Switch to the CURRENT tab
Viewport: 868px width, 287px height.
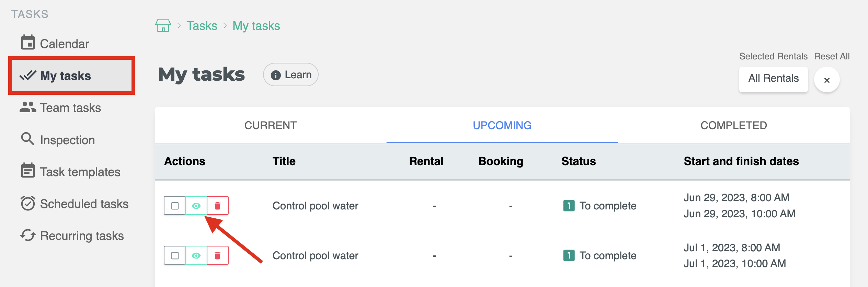[x=270, y=125]
